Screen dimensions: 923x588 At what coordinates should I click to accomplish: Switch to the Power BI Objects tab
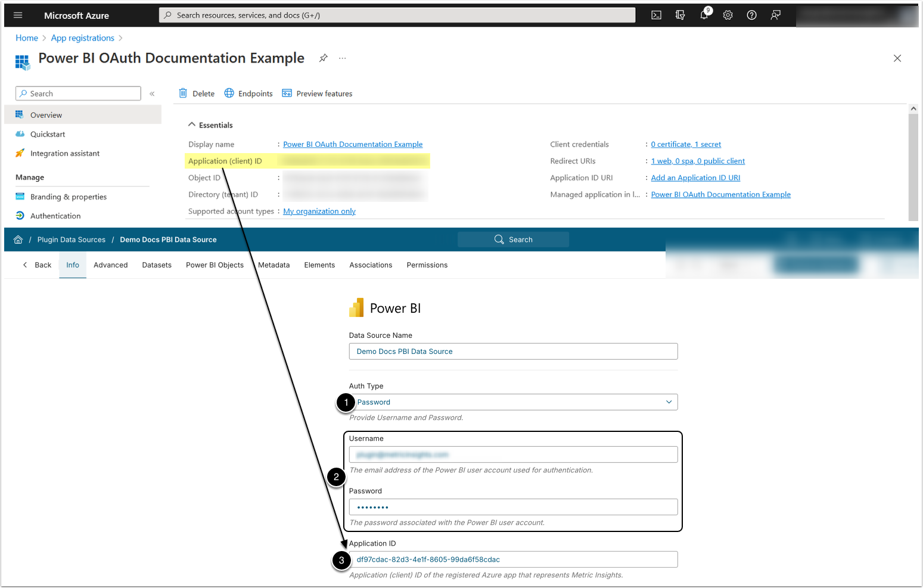(215, 265)
